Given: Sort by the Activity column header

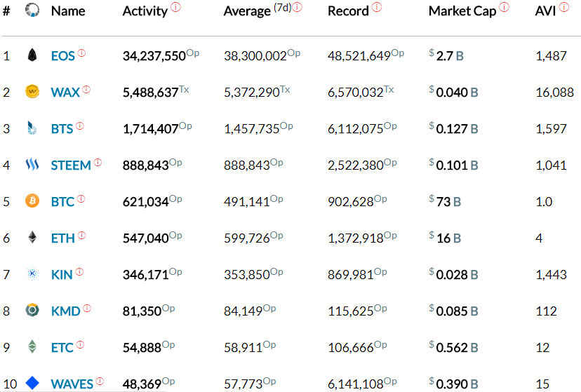Looking at the screenshot, I should [x=145, y=11].
